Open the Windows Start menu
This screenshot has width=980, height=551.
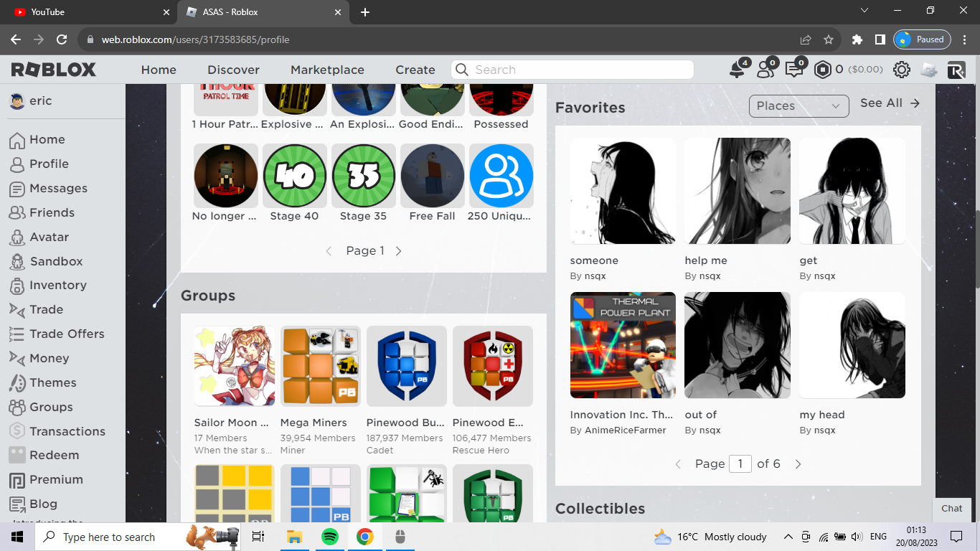[x=17, y=537]
